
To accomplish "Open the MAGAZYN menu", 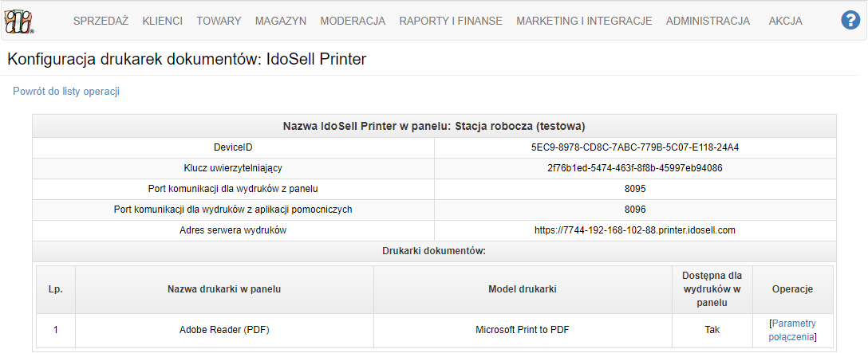I will coord(281,21).
